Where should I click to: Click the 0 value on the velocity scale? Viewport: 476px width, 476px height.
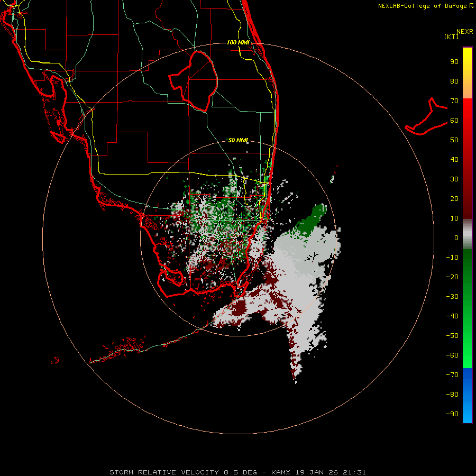pos(456,238)
